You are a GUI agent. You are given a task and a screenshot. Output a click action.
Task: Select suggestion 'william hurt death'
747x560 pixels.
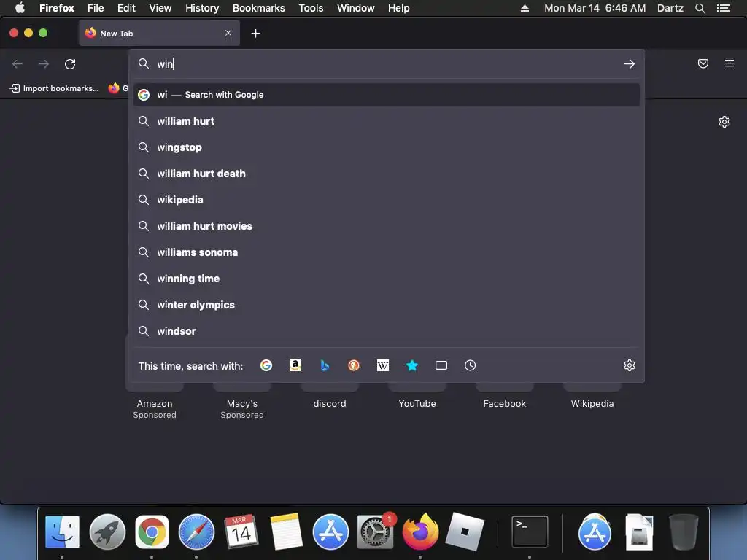tap(387, 174)
